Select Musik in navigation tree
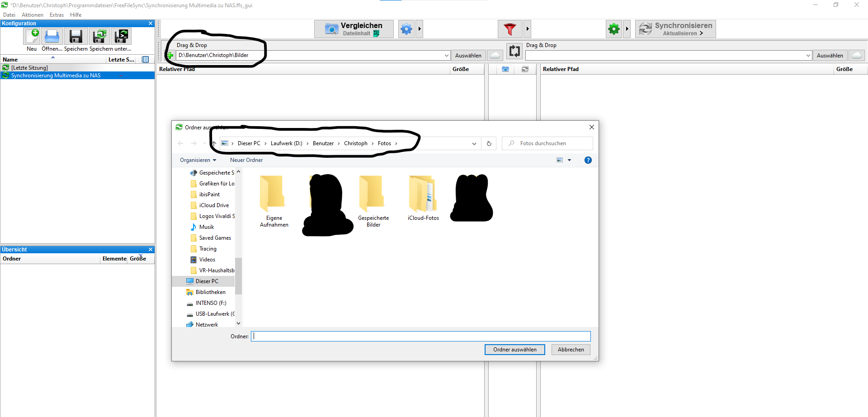 (x=207, y=227)
